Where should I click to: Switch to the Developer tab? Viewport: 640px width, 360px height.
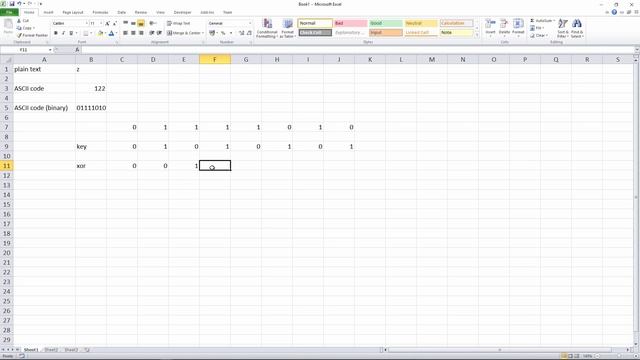coord(182,12)
